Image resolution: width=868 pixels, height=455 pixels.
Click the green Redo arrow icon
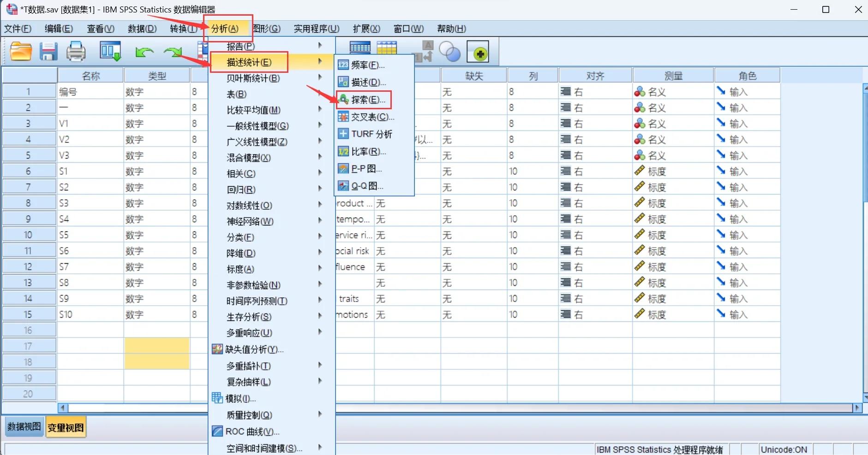coord(173,52)
